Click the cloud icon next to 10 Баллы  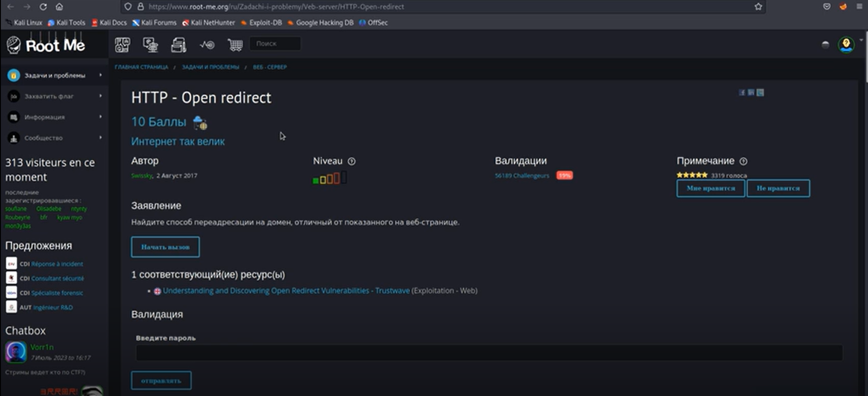pos(200,122)
